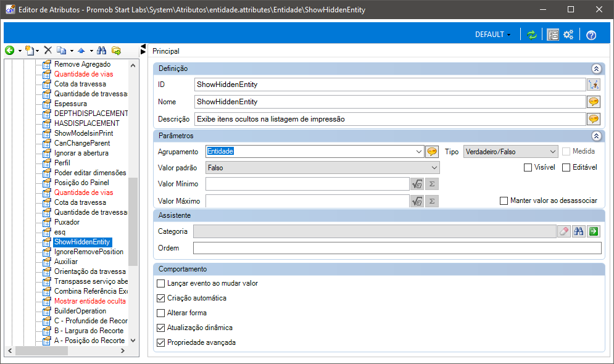This screenshot has height=364, width=614.
Task: Select Puxador in the tree
Action: [67, 222]
